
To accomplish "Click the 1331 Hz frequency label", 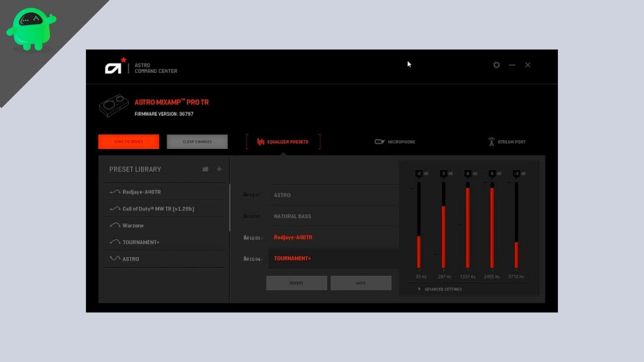I will tap(468, 277).
